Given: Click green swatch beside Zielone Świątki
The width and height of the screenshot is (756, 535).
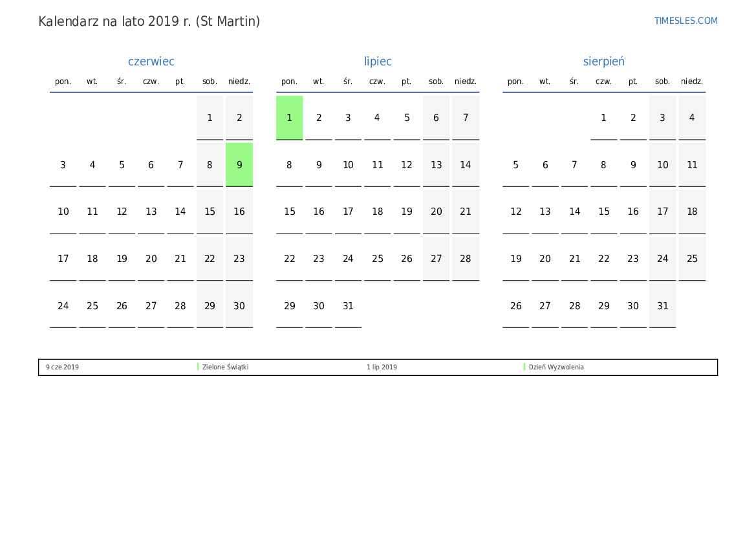Looking at the screenshot, I should click(198, 367).
